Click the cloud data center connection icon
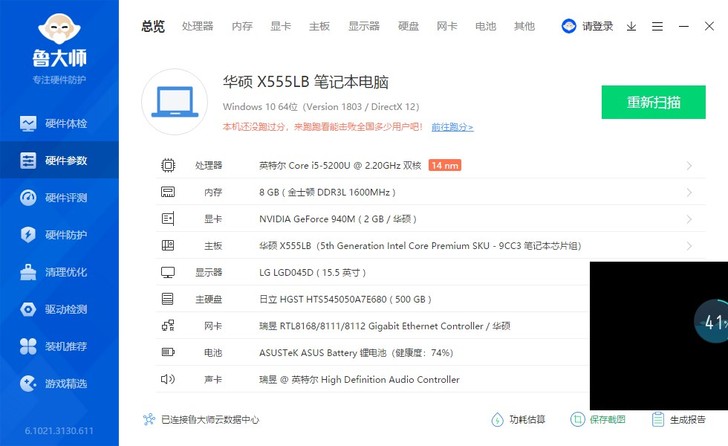This screenshot has height=446, width=728. [149, 419]
